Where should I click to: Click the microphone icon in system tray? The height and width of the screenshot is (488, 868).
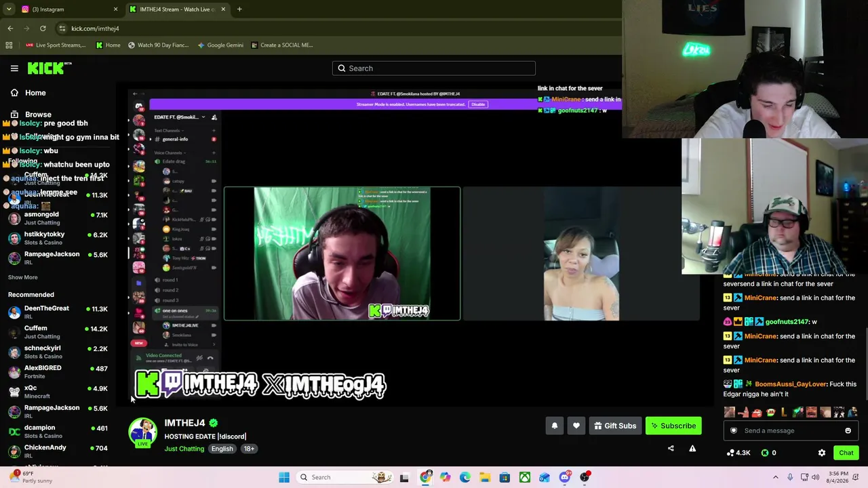789,477
